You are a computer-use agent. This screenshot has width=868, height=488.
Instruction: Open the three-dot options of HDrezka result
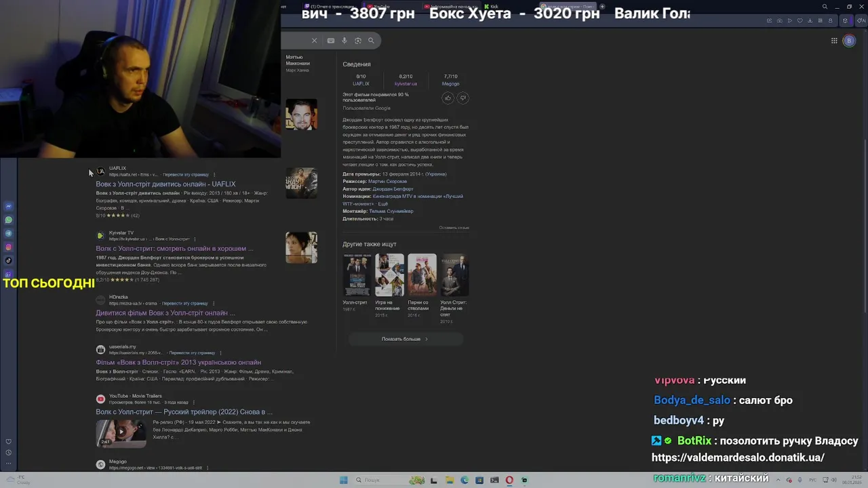pyautogui.click(x=214, y=304)
